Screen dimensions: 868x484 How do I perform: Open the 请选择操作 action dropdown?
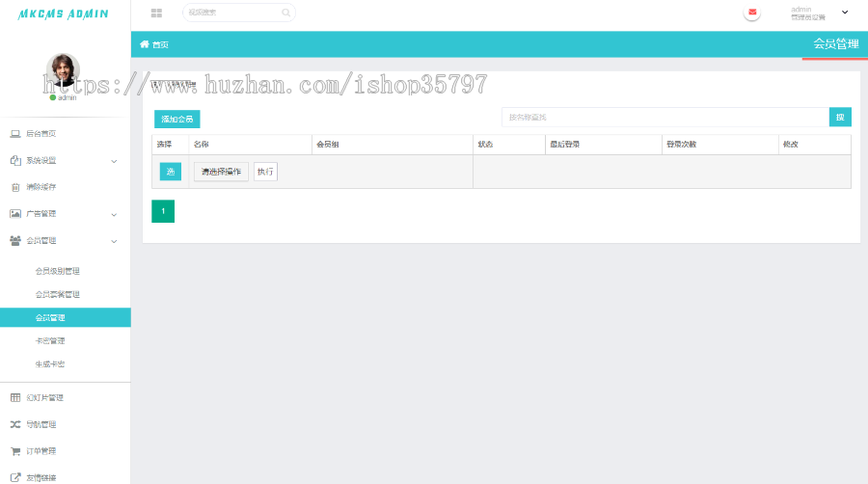click(221, 172)
